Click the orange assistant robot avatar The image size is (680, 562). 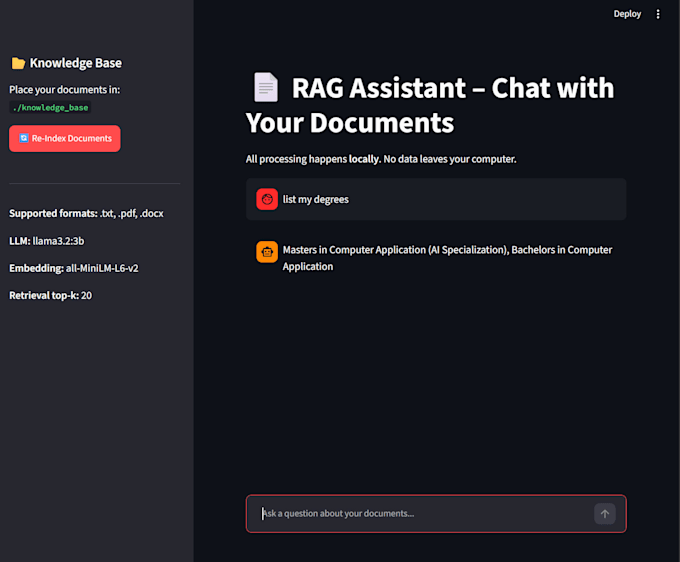coord(267,252)
